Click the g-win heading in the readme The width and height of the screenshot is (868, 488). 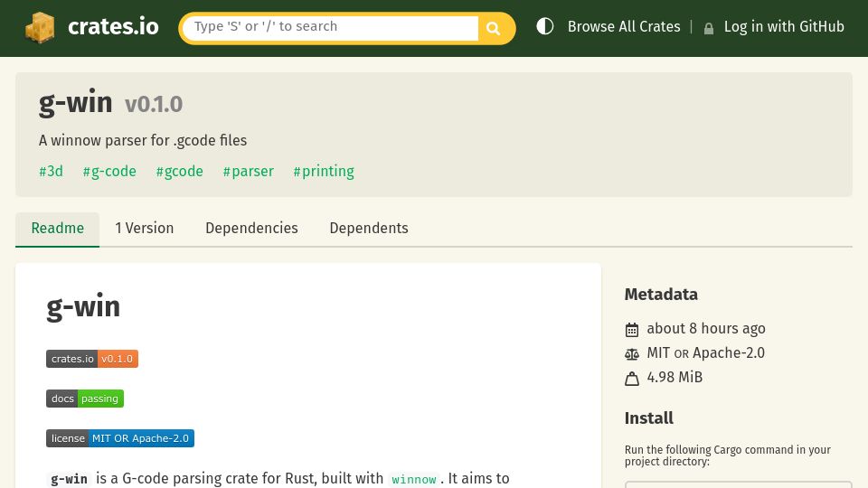tap(83, 307)
